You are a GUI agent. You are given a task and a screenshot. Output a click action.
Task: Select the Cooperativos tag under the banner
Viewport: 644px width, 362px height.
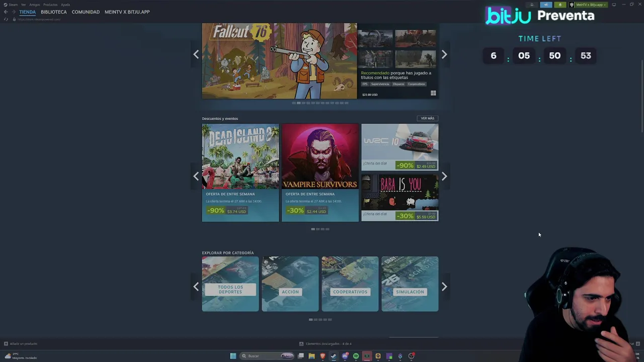(416, 84)
